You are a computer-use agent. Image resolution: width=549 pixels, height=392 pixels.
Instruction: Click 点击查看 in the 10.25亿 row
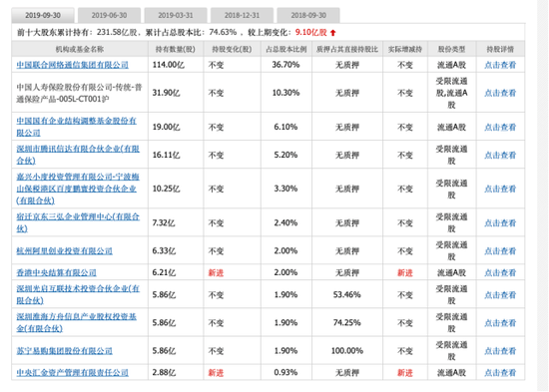tap(500, 189)
